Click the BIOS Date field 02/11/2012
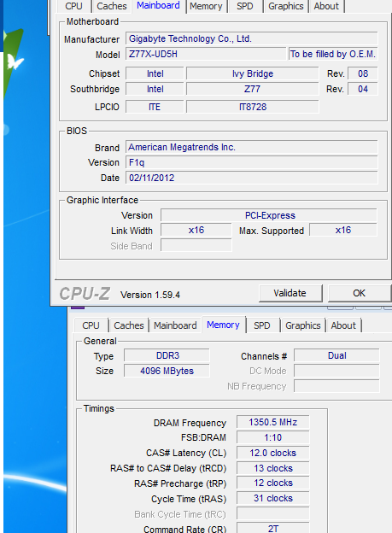This screenshot has width=392, height=533. (252, 178)
